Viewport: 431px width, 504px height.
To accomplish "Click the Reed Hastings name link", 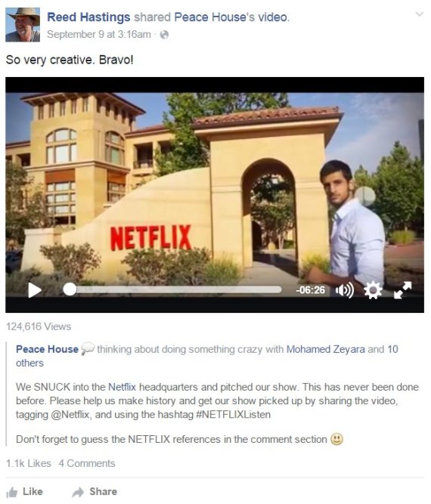I will (x=88, y=17).
